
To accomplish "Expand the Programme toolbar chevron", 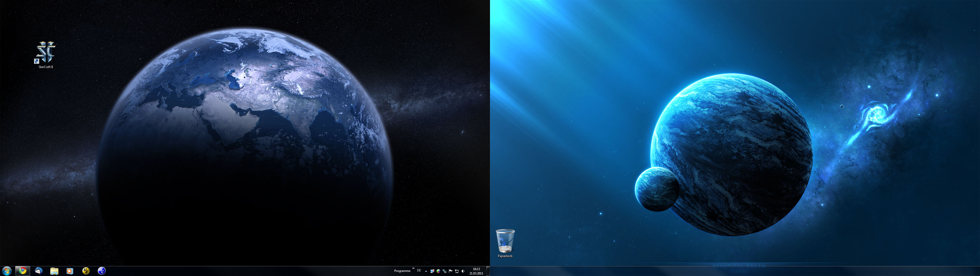I will tap(413, 268).
